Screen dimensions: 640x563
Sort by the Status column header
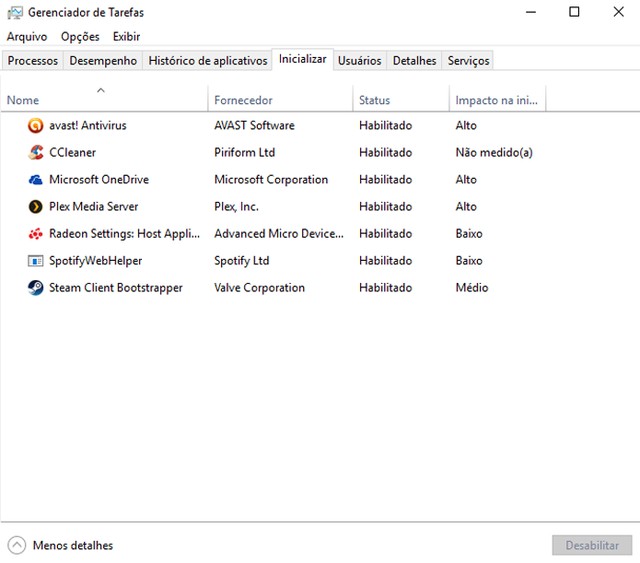[401, 98]
